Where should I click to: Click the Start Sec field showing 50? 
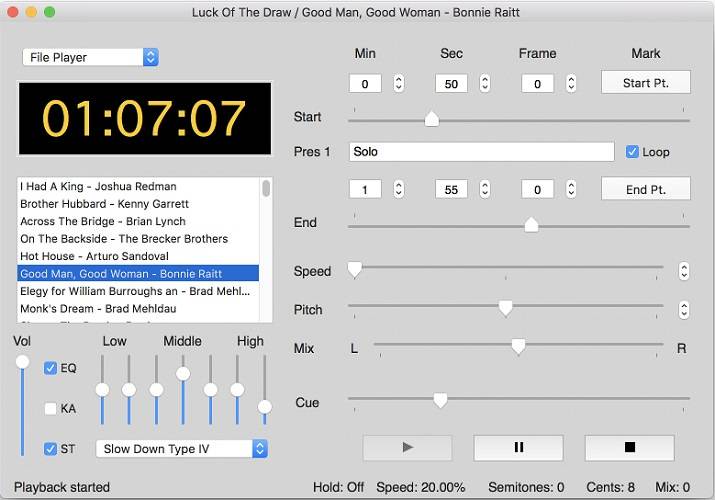pos(451,84)
